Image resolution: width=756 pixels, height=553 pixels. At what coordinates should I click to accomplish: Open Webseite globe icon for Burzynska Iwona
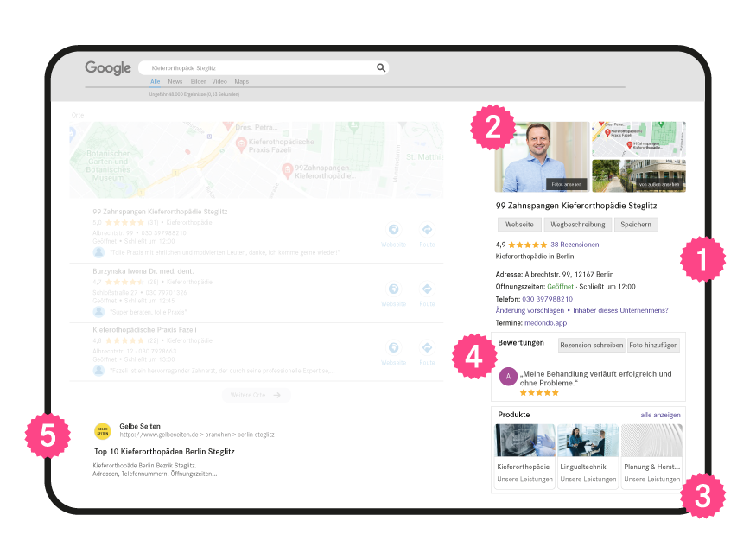393,289
